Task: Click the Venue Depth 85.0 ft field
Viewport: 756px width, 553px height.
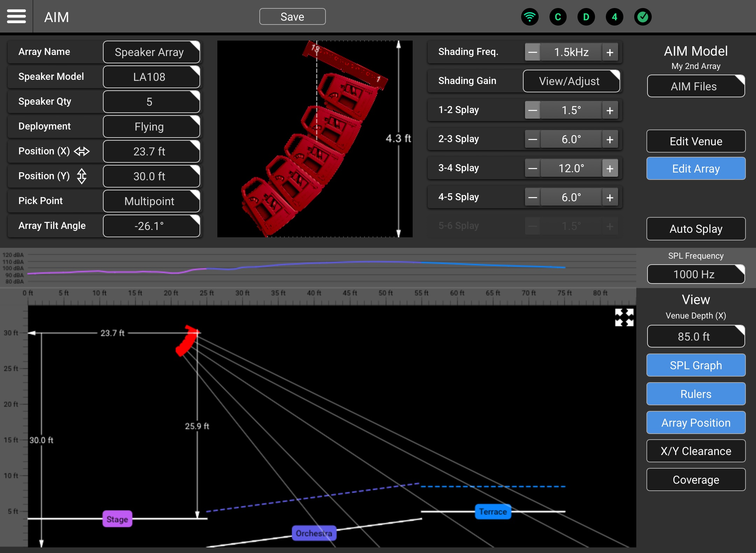Action: click(695, 336)
